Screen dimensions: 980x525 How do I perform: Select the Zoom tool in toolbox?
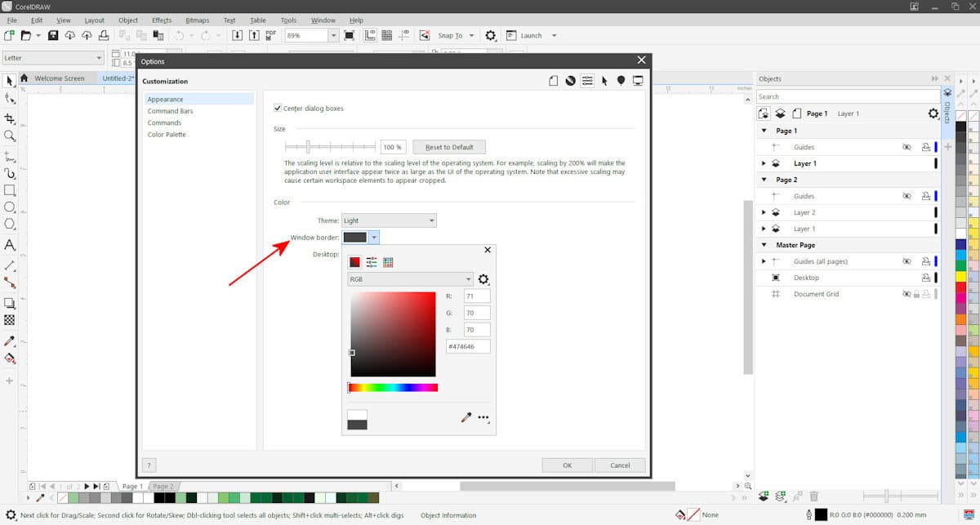(10, 136)
